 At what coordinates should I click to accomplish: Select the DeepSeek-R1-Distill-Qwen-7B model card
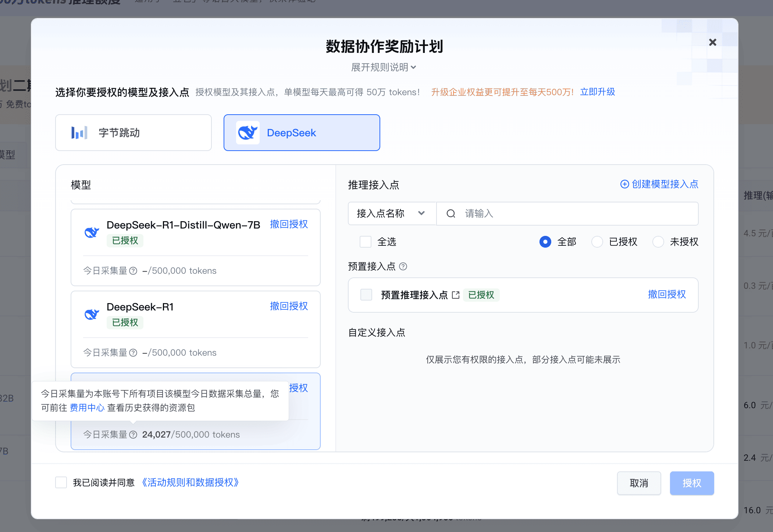point(196,247)
